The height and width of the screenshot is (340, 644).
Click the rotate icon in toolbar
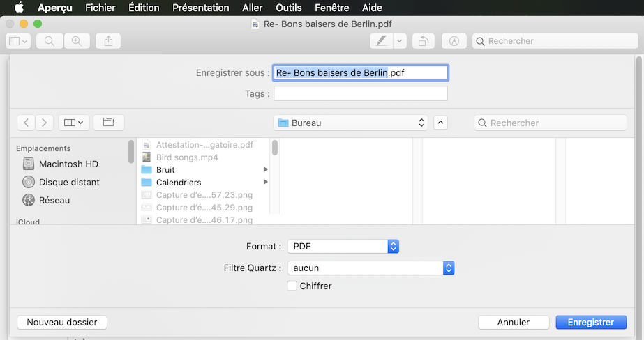click(423, 41)
